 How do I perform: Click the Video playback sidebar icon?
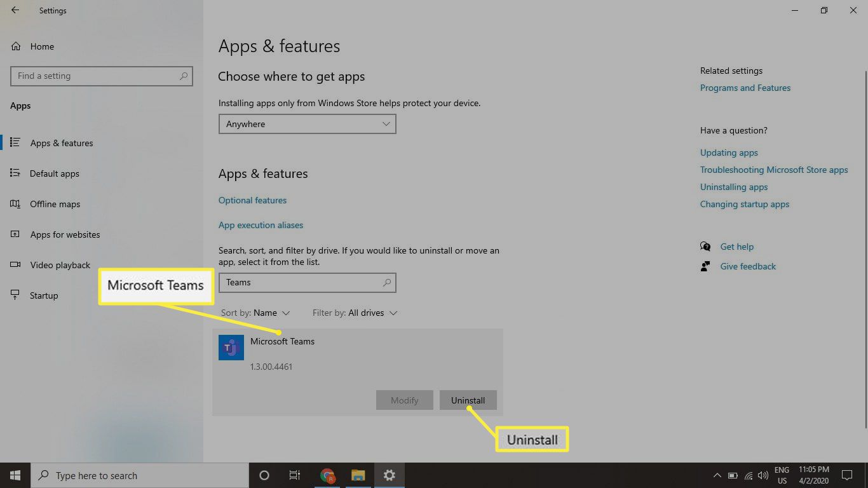pos(15,265)
